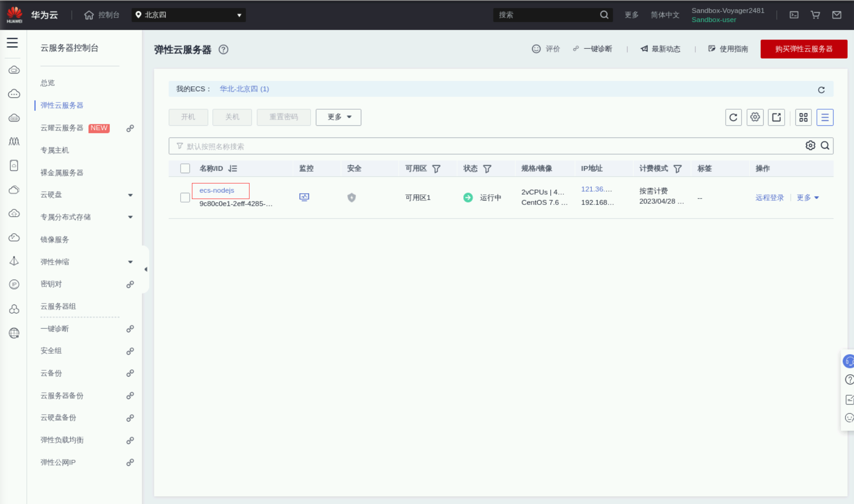The height and width of the screenshot is (504, 854).
Task: Open the list settings gear button in the toolbar
Action: [x=755, y=118]
